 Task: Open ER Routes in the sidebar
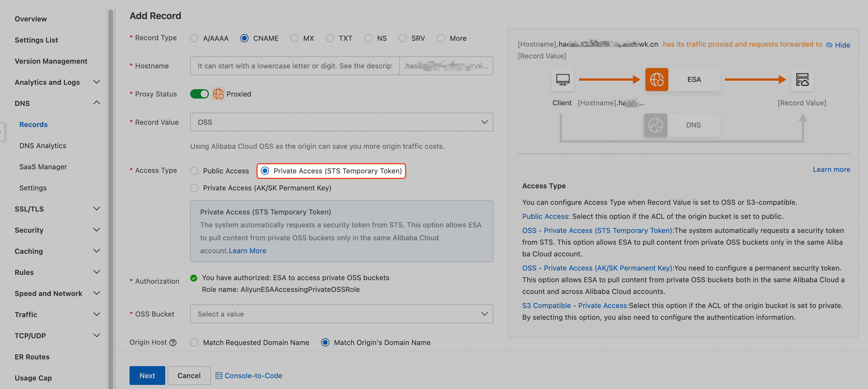click(32, 357)
